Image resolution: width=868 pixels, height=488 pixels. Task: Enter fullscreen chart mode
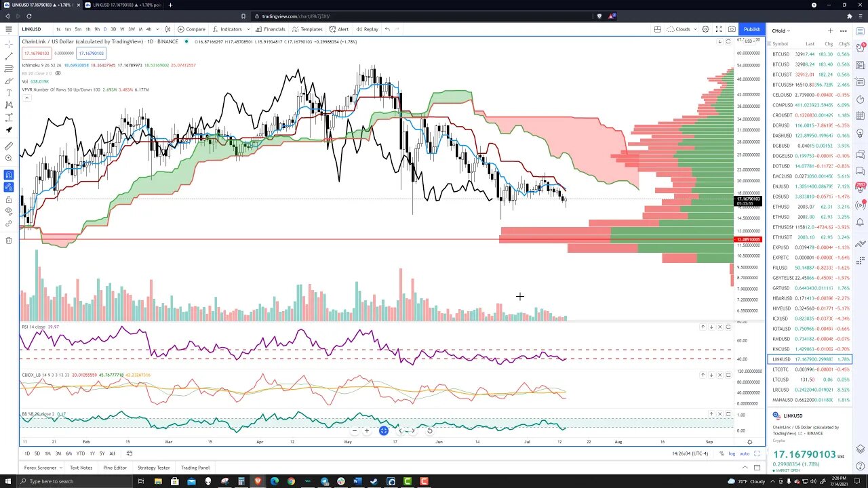point(718,29)
